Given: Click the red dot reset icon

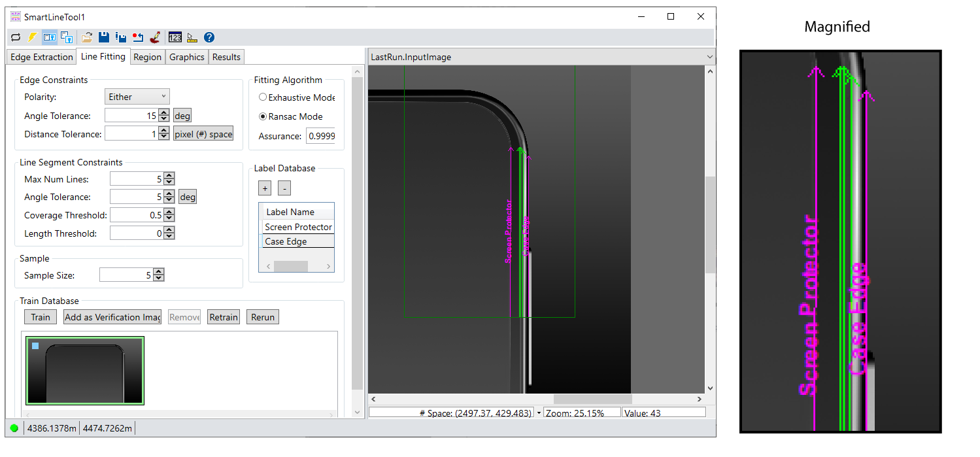Looking at the screenshot, I should click(x=138, y=37).
